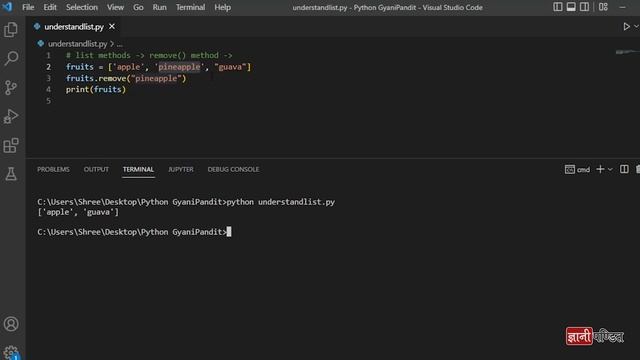Open the Terminal menu
The height and width of the screenshot is (360, 640).
click(x=190, y=7)
